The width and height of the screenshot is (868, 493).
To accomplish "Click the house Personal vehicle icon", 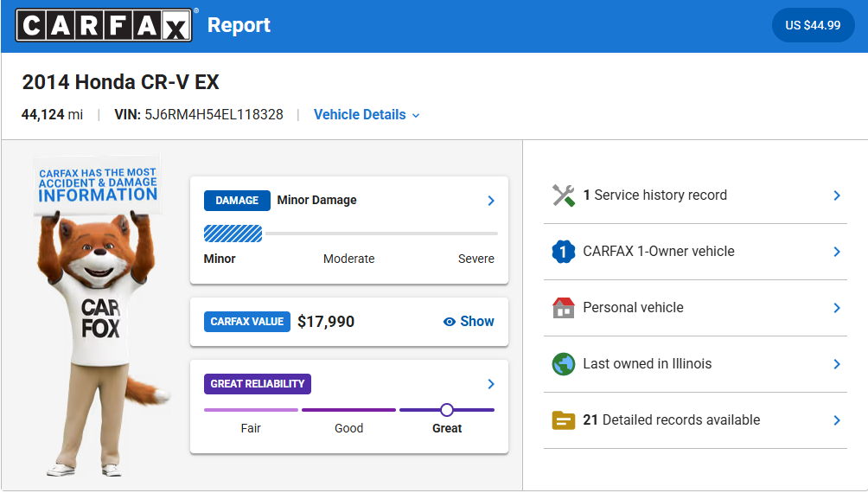I will coord(564,308).
